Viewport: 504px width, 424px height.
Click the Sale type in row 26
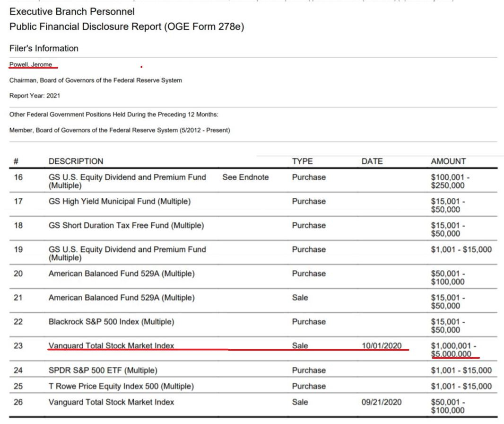(x=300, y=402)
